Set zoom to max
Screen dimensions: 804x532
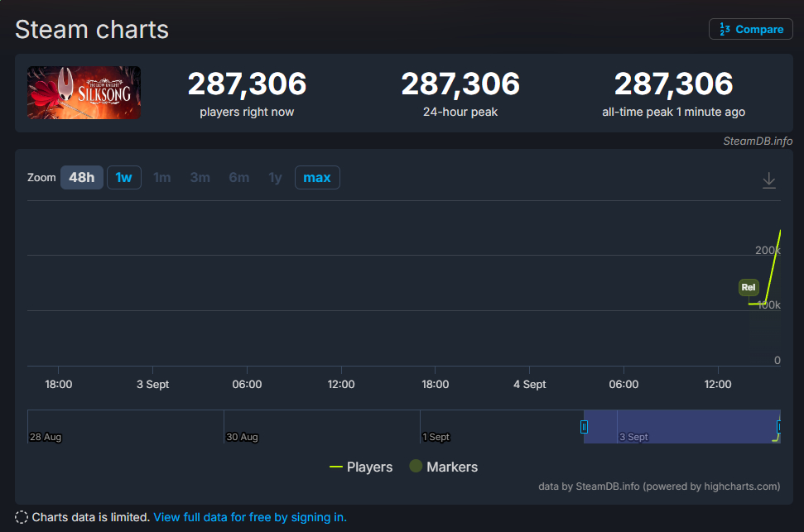317,177
